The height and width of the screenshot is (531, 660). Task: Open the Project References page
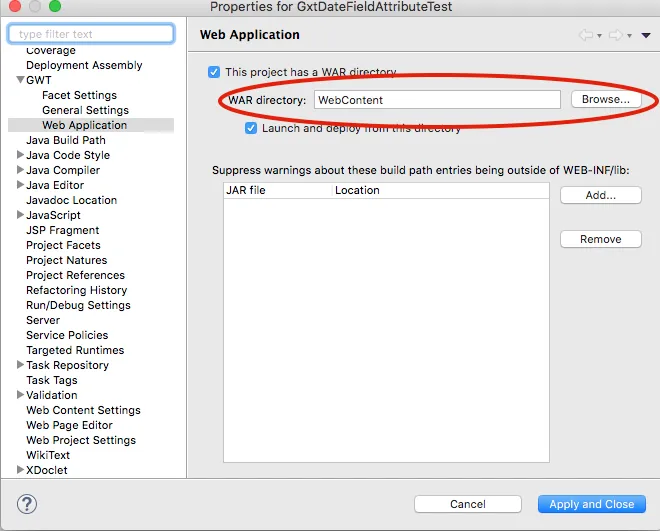[75, 275]
